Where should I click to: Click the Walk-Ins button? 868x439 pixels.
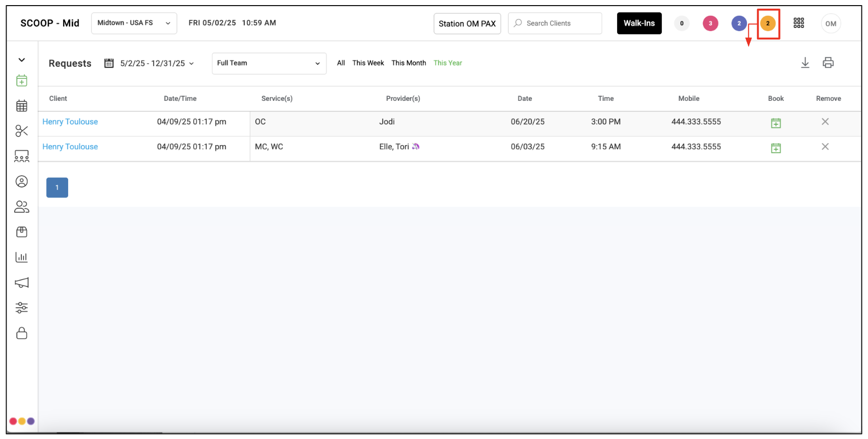[639, 23]
